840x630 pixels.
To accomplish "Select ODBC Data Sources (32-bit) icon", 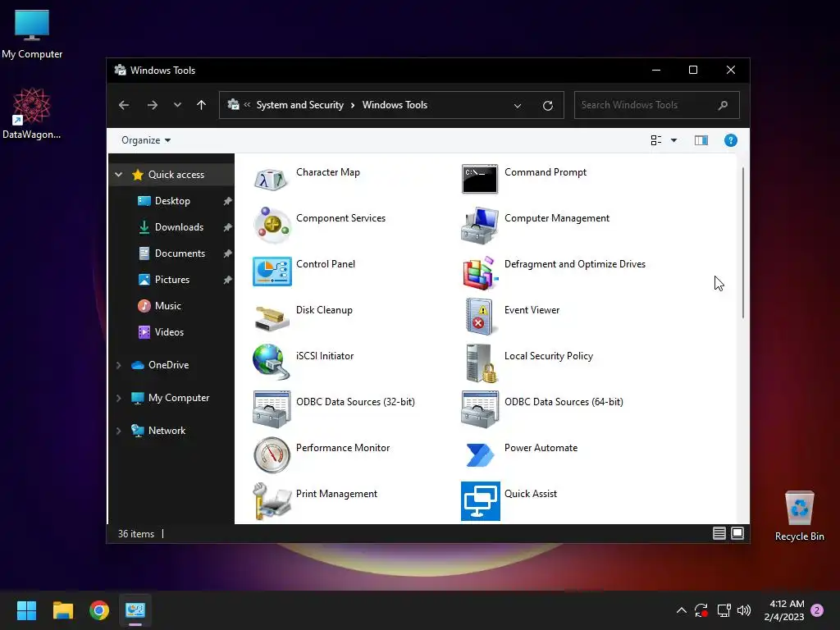I will [x=272, y=409].
